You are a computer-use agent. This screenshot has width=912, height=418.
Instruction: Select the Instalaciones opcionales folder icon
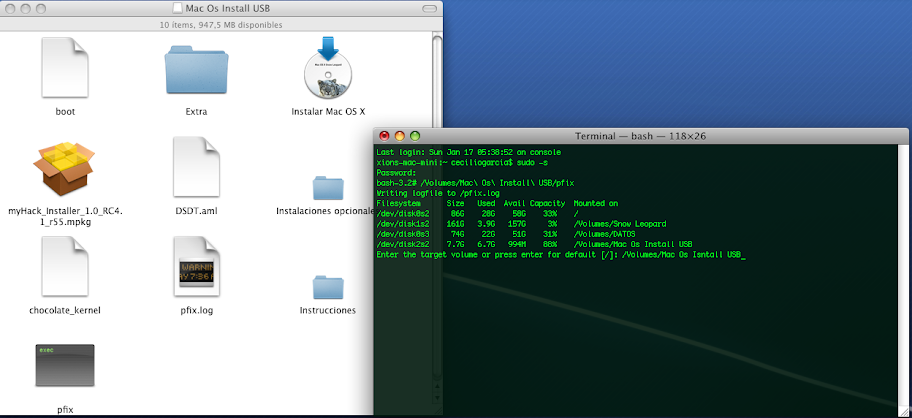[x=328, y=188]
